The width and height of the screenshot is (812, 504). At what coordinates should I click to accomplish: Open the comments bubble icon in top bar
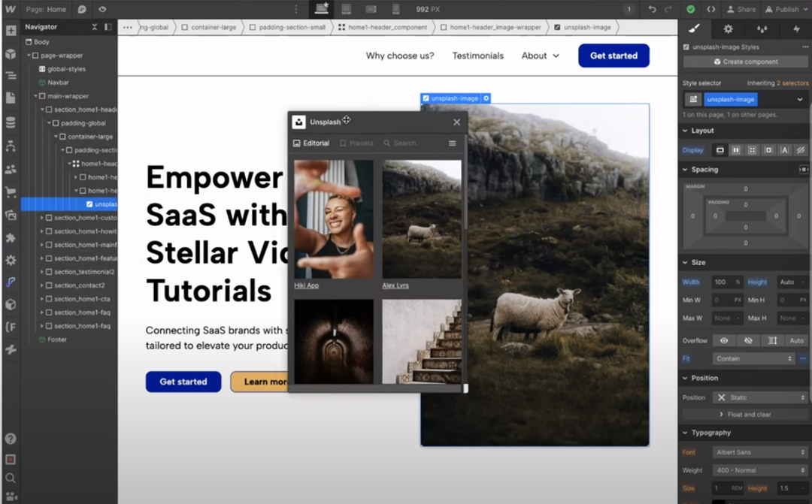[82, 9]
